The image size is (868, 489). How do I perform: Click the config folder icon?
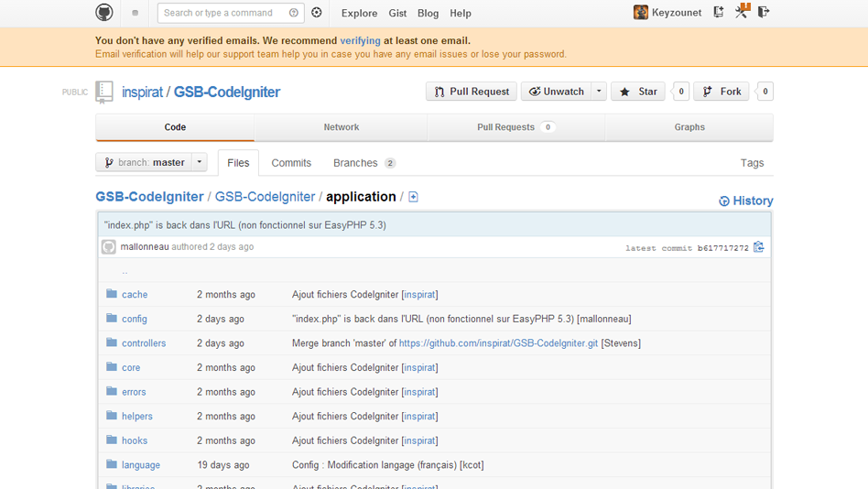112,318
